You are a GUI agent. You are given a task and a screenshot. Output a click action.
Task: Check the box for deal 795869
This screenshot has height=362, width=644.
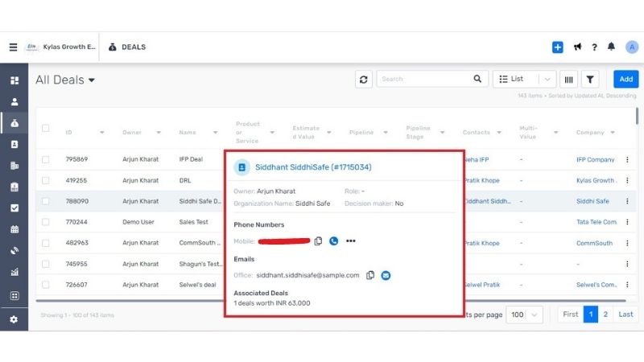46,159
